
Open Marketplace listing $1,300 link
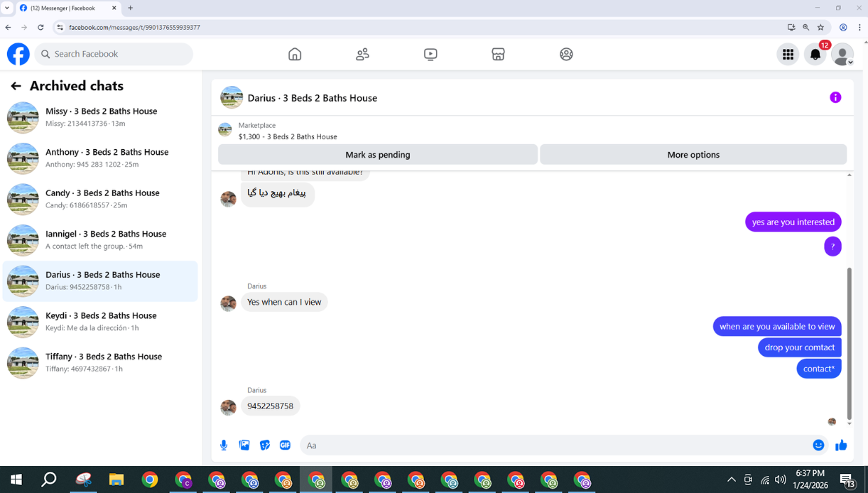288,136
